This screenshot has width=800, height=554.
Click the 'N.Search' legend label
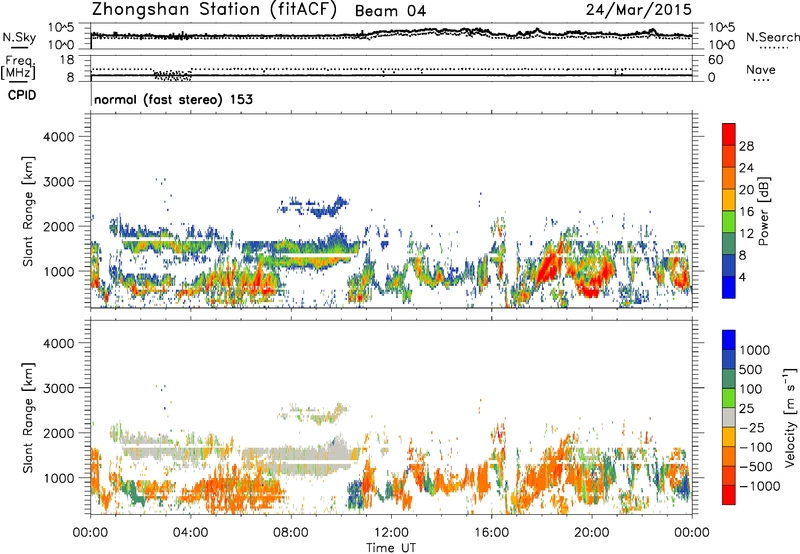pos(772,37)
